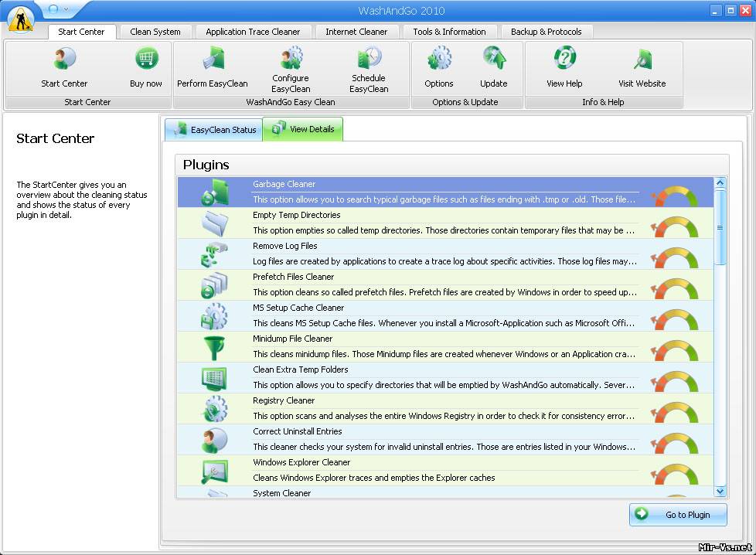756x555 pixels.
Task: Click the Update icon
Action: pyautogui.click(x=494, y=58)
